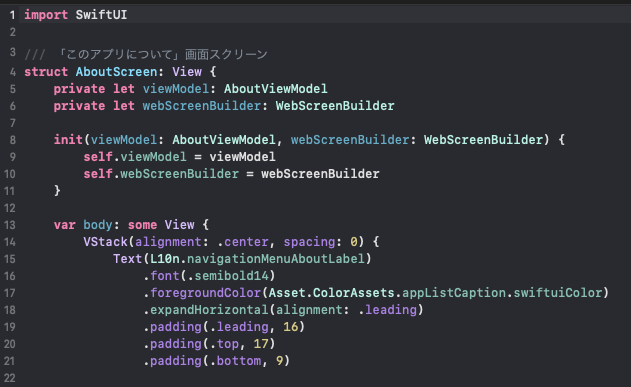Click '.bottom' edge on line 21
The width and height of the screenshot is (631, 387).
[x=235, y=361]
